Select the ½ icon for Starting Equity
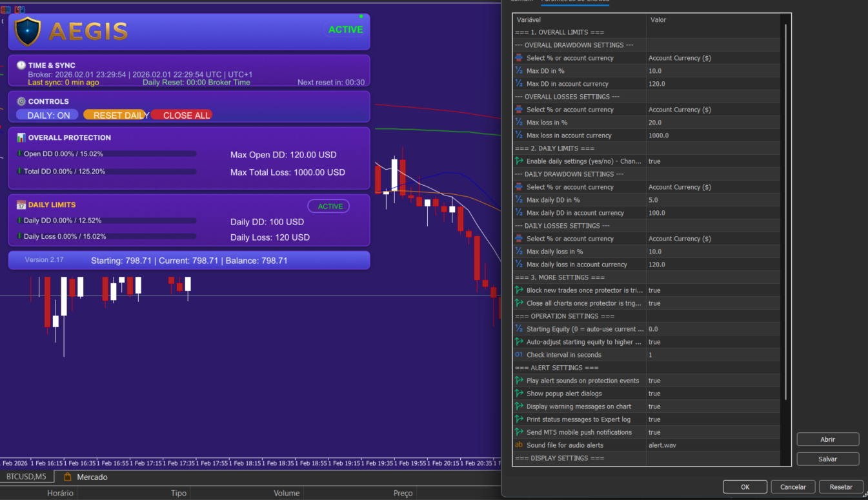The image size is (868, 500). [519, 329]
